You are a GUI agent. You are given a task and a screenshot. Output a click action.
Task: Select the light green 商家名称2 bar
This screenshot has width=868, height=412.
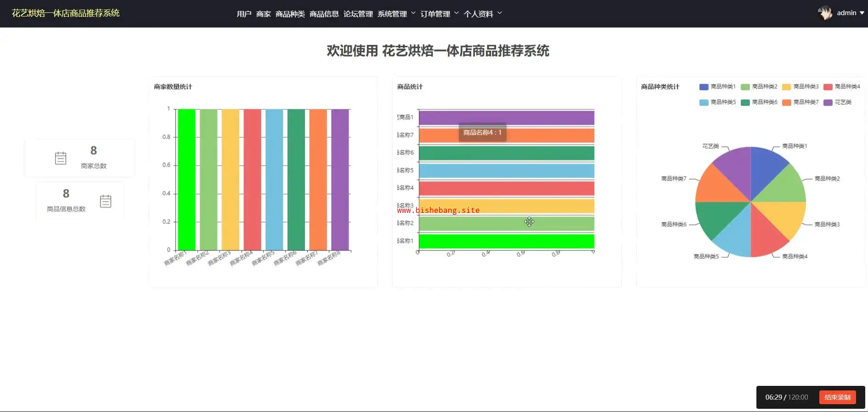coord(209,179)
